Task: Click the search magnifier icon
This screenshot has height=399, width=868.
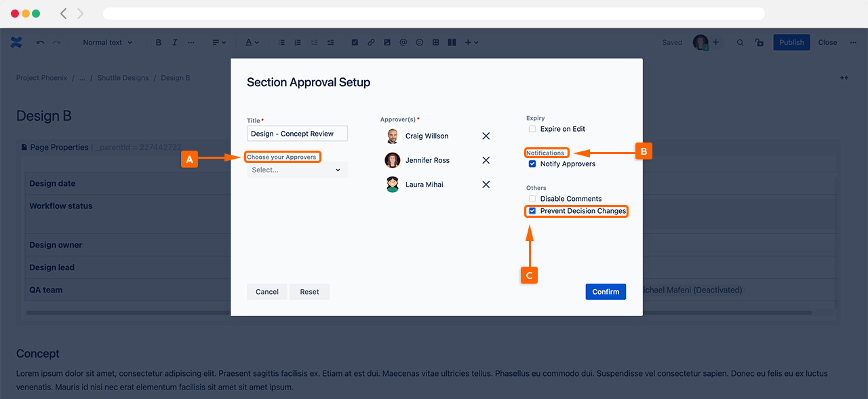Action: click(x=740, y=42)
